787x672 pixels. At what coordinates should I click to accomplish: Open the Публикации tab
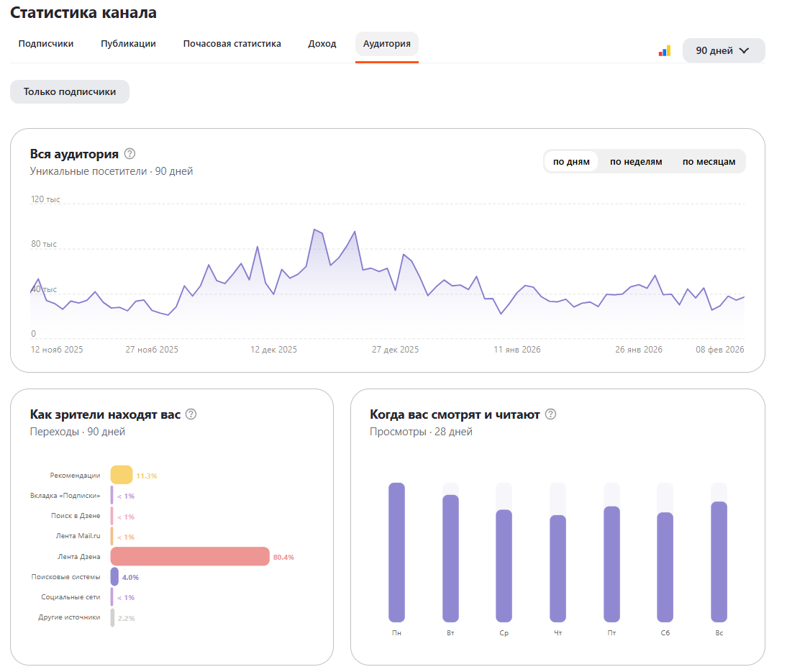point(128,44)
